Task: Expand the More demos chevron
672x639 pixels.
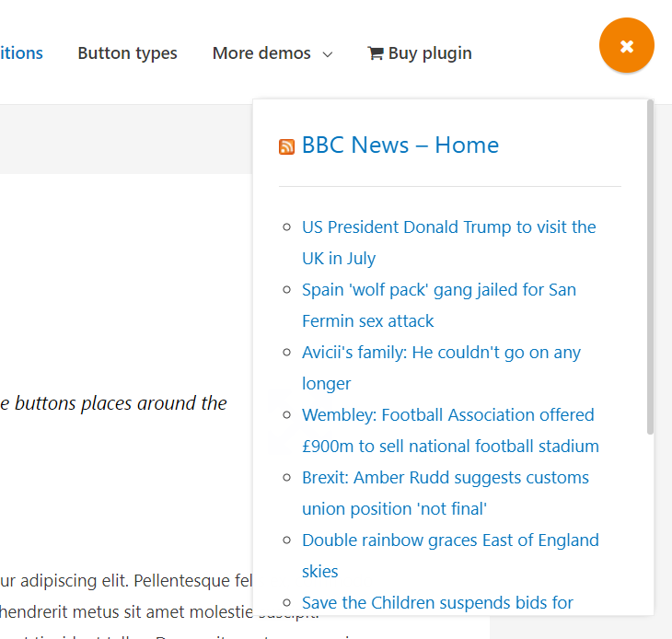Action: (328, 54)
